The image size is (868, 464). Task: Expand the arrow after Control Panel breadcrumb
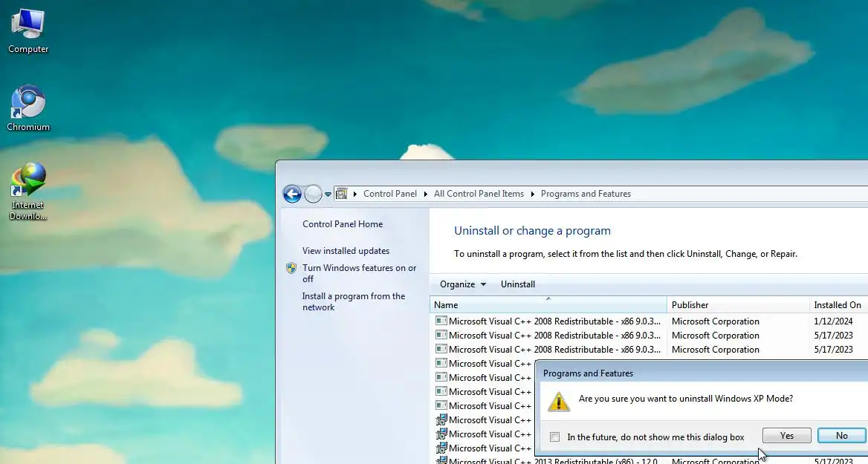tap(425, 194)
